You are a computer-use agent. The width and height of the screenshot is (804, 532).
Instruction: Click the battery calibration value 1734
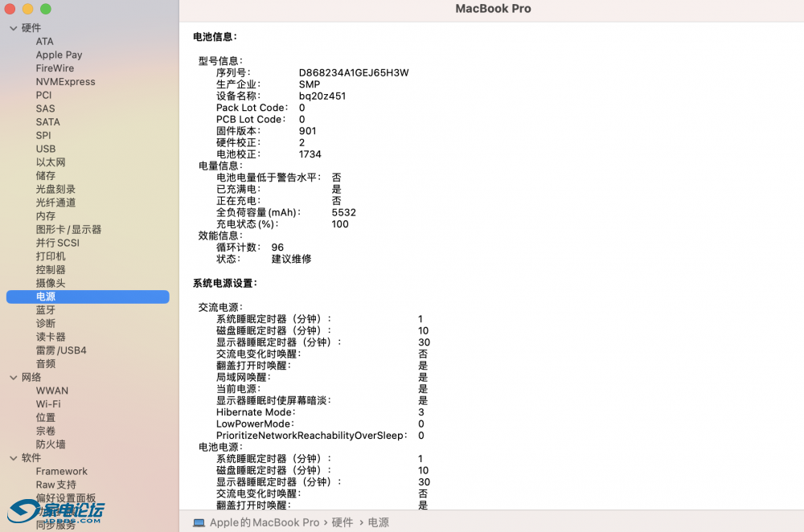pos(310,154)
